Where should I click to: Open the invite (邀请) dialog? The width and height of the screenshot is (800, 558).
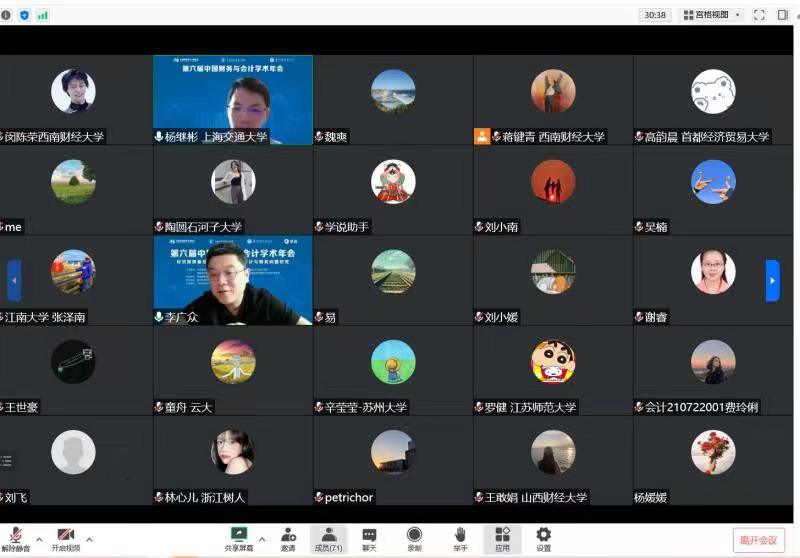tap(288, 538)
